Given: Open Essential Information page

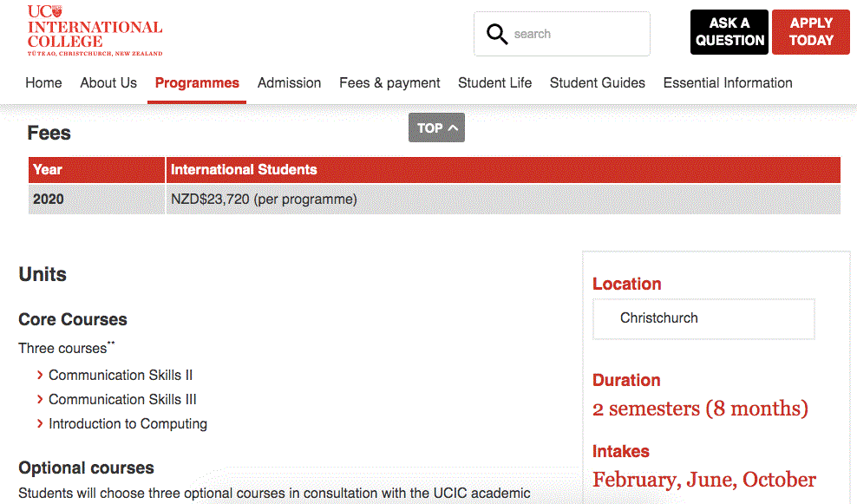Looking at the screenshot, I should [727, 83].
